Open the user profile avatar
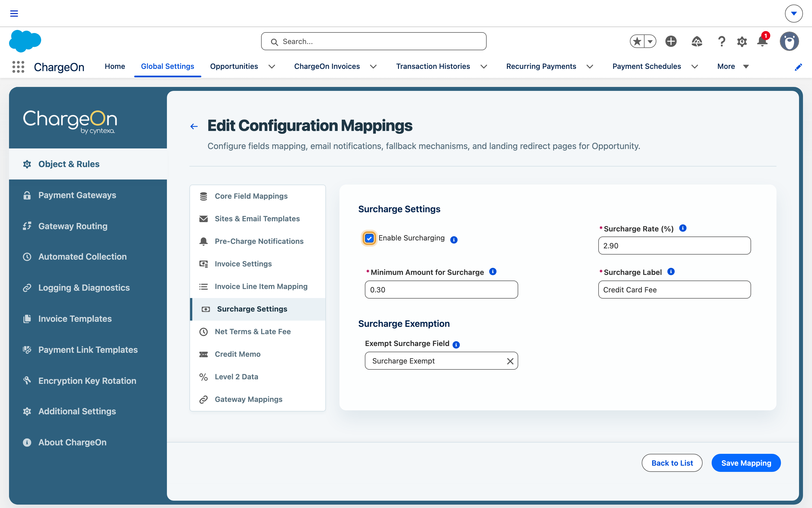Screen dimensions: 812x508 [789, 41]
